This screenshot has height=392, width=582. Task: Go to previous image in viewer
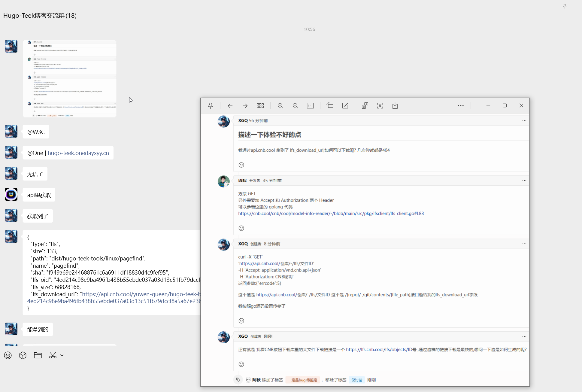click(230, 106)
